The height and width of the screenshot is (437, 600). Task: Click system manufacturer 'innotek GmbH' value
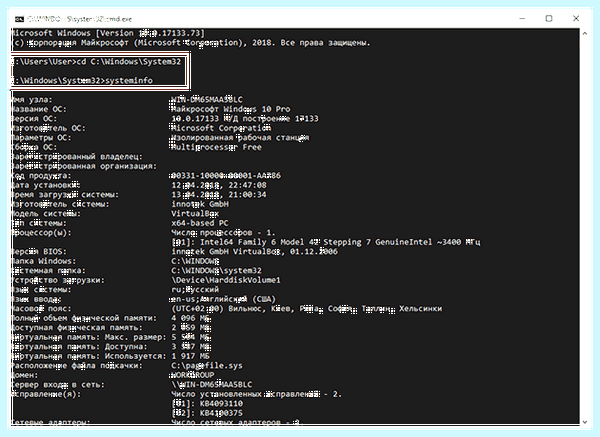click(200, 204)
